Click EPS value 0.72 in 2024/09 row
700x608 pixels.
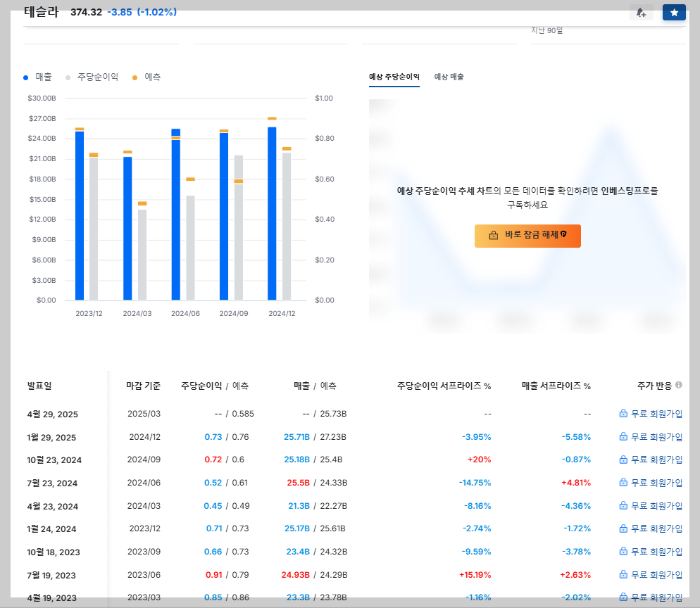(x=213, y=460)
